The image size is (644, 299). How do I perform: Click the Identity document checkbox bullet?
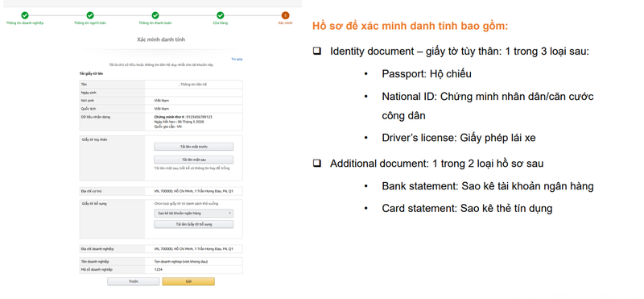pos(316,52)
